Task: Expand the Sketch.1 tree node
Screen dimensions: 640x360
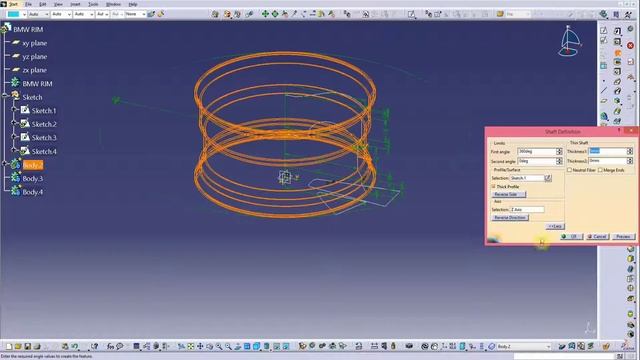Action: pyautogui.click(x=13, y=110)
